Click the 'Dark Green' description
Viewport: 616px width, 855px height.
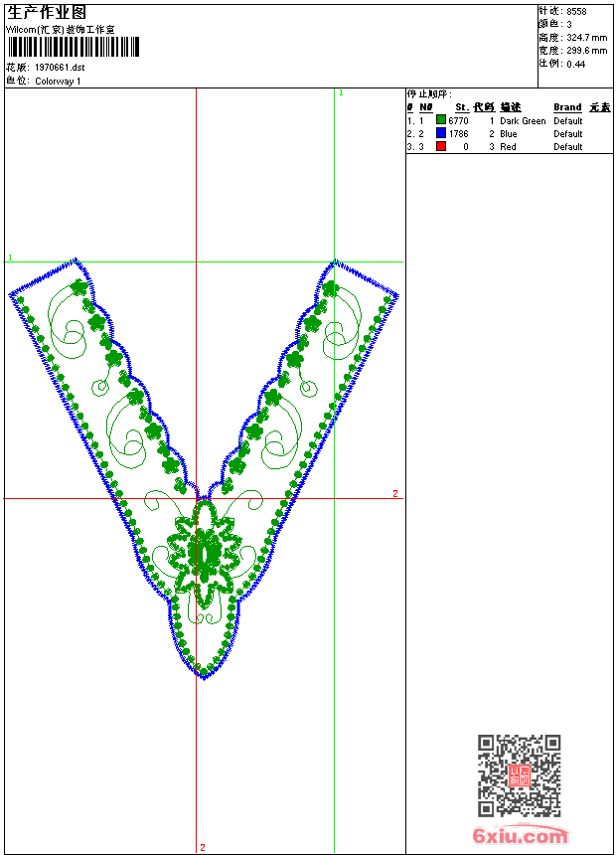523,120
